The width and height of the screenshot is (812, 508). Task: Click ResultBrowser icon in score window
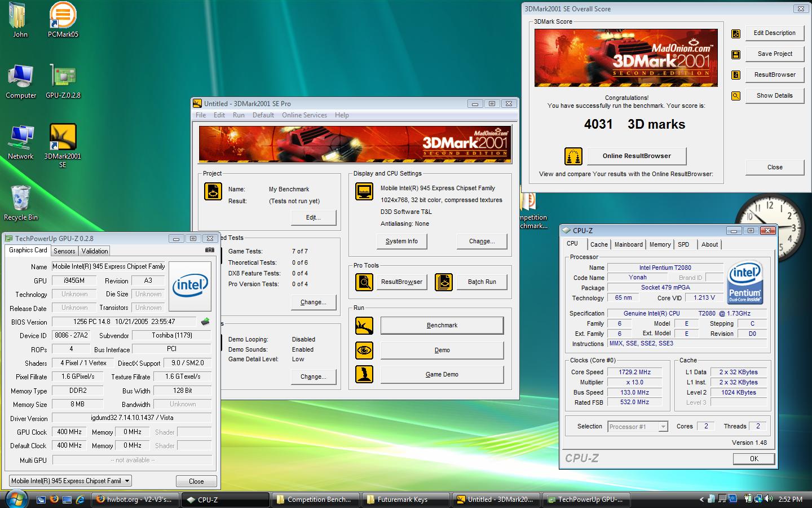(736, 75)
